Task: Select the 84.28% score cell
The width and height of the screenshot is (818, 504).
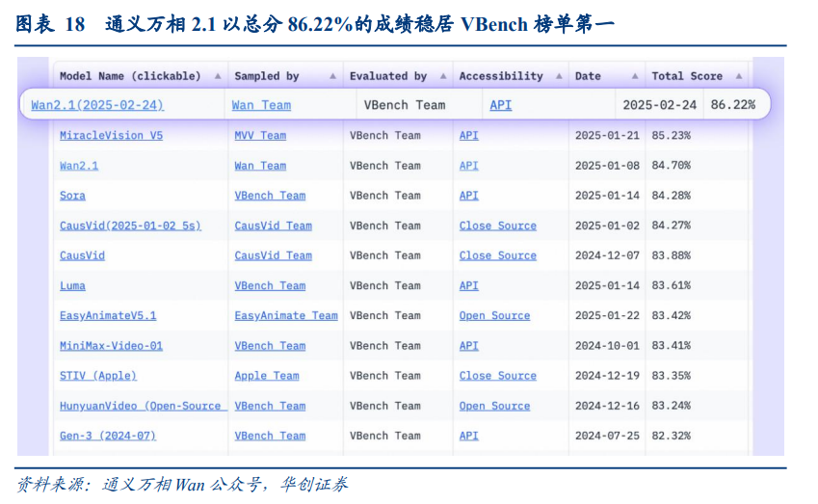Action: coord(671,196)
